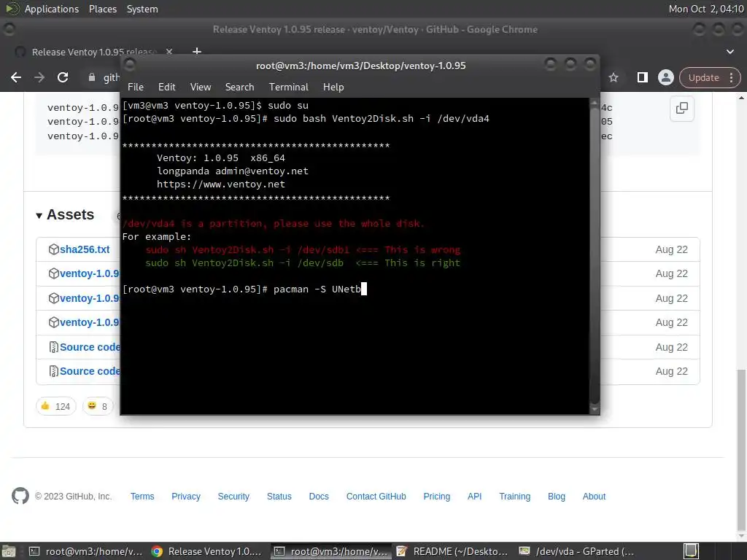Click terminal scrollbar track
The height and width of the screenshot is (560, 747).
click(594, 255)
